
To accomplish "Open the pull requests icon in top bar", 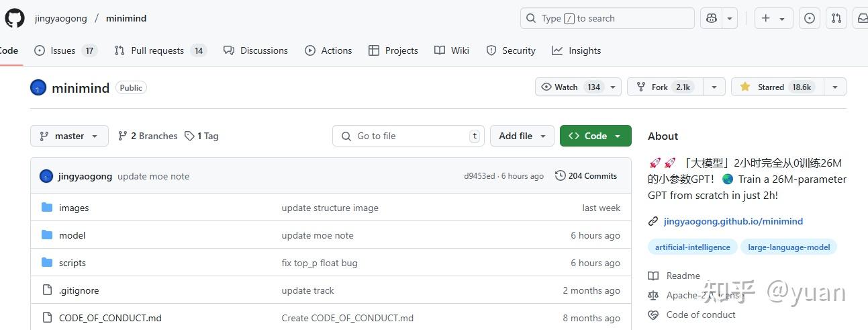I will (x=836, y=18).
